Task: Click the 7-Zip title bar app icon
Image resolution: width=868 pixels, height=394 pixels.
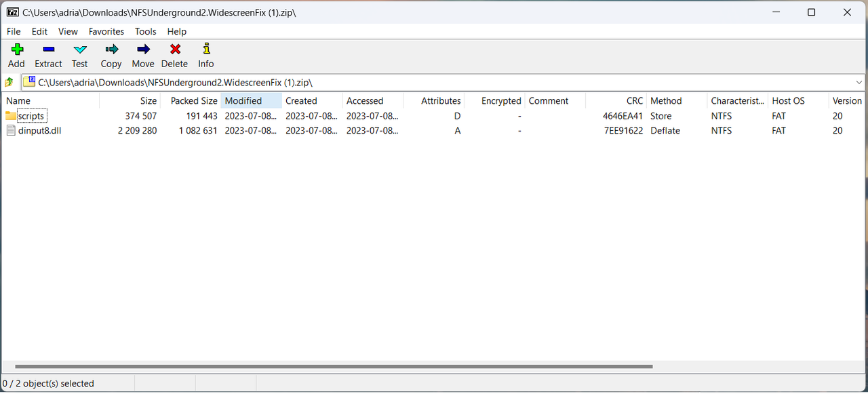Action: (12, 12)
